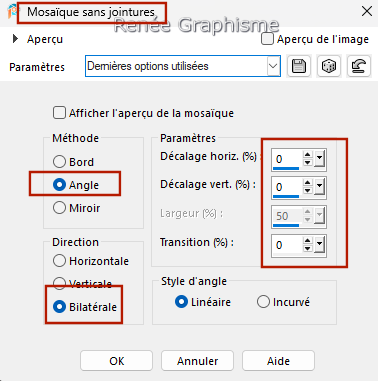The width and height of the screenshot is (378, 381).
Task: Expand the Aperçu preview section
Action: [15, 39]
